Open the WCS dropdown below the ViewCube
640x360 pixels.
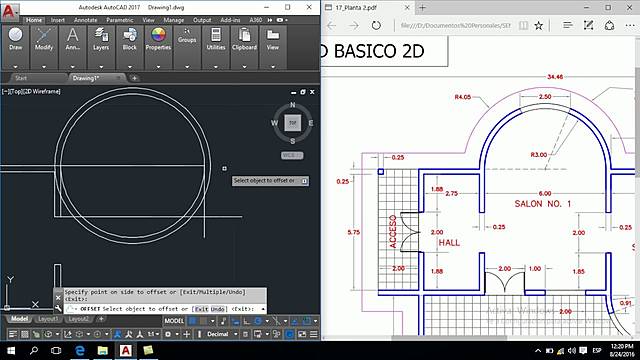coord(292,156)
